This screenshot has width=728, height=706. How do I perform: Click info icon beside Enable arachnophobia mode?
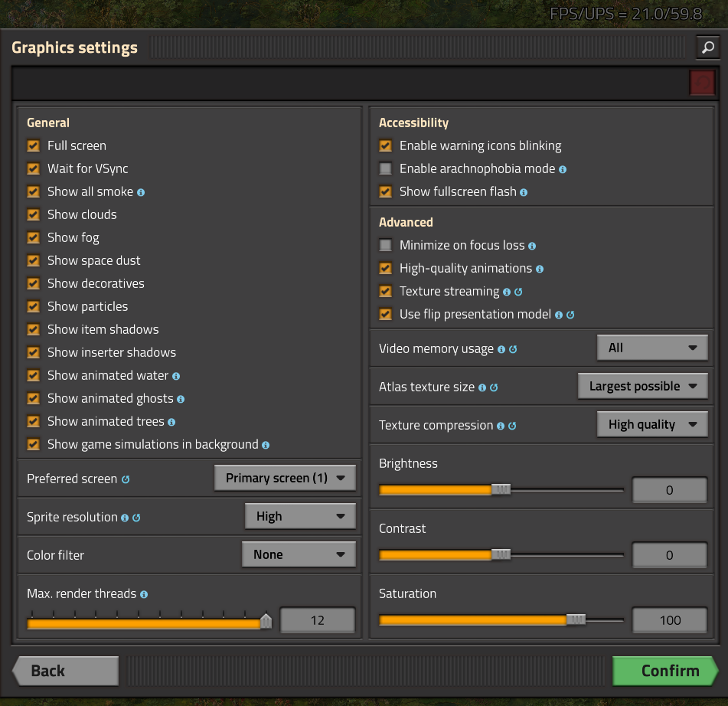coord(563,169)
